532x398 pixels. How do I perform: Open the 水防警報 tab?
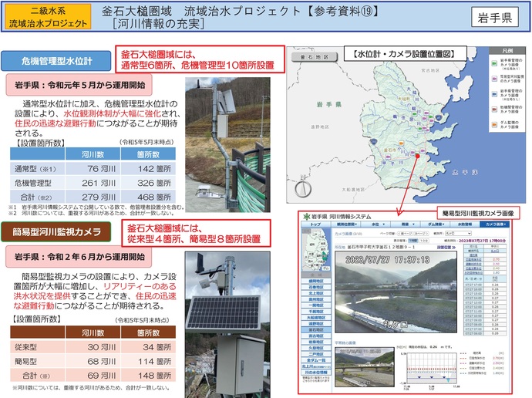(465, 224)
